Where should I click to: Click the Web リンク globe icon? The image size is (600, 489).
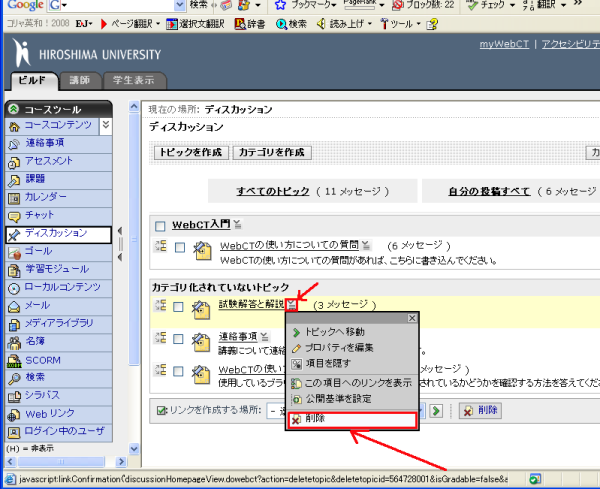(x=14, y=415)
